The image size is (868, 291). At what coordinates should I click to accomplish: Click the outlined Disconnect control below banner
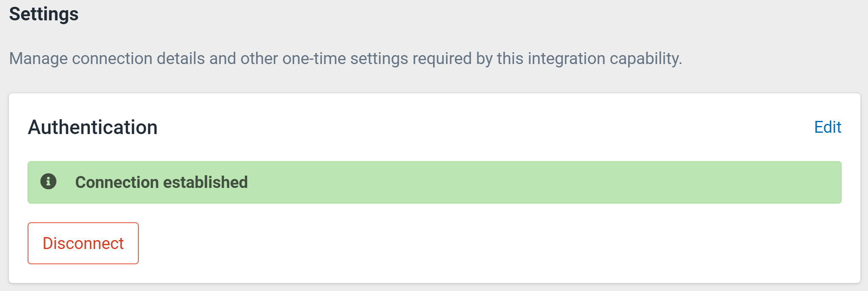pyautogui.click(x=83, y=243)
